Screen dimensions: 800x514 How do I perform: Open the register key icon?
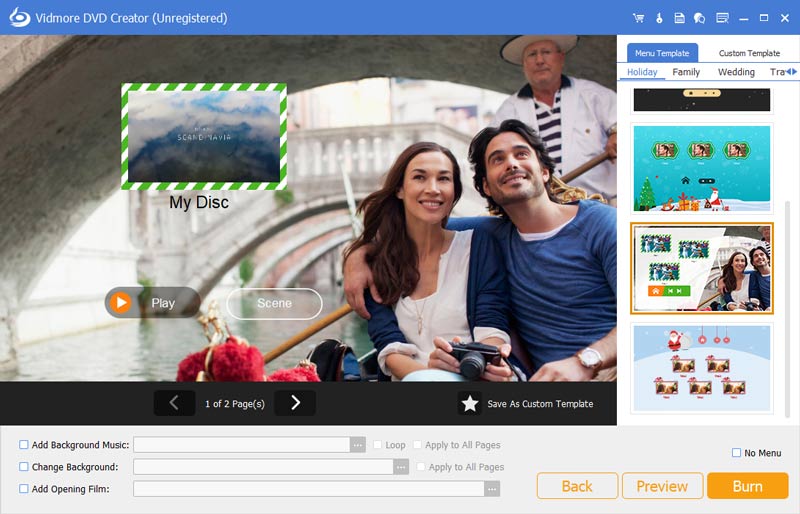(x=659, y=18)
